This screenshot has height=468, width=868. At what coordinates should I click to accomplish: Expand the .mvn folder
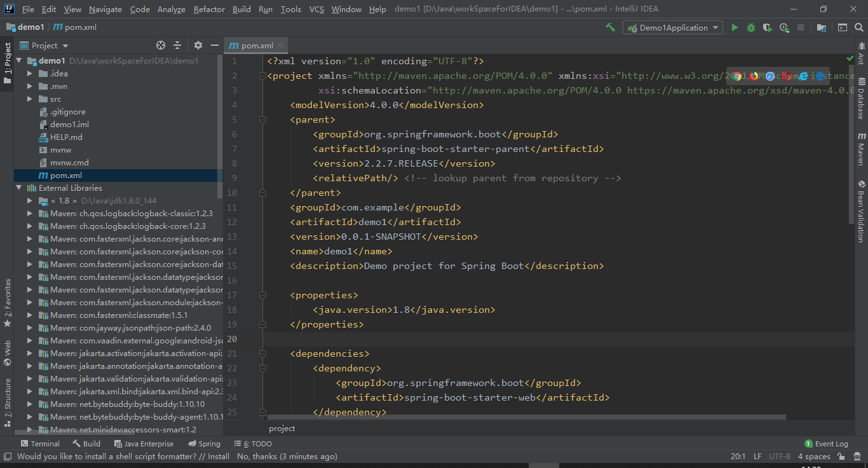tap(30, 86)
